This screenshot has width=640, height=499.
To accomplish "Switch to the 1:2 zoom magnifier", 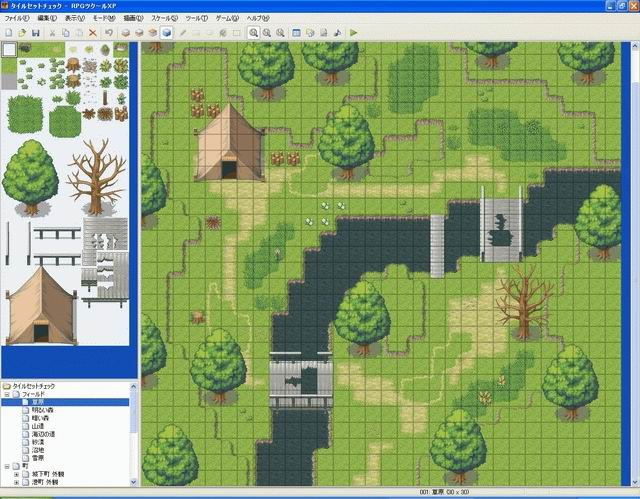I will click(x=267, y=32).
